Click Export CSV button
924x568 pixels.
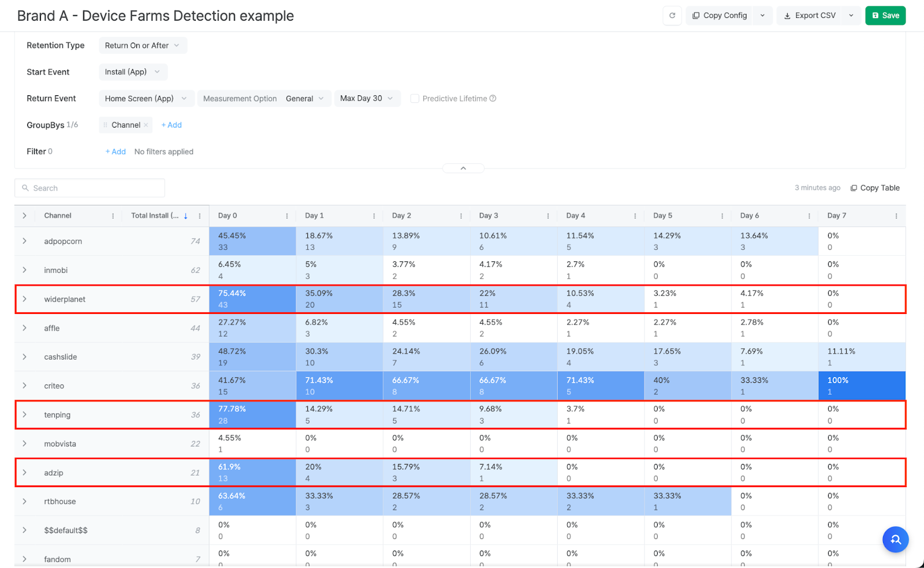click(x=810, y=16)
